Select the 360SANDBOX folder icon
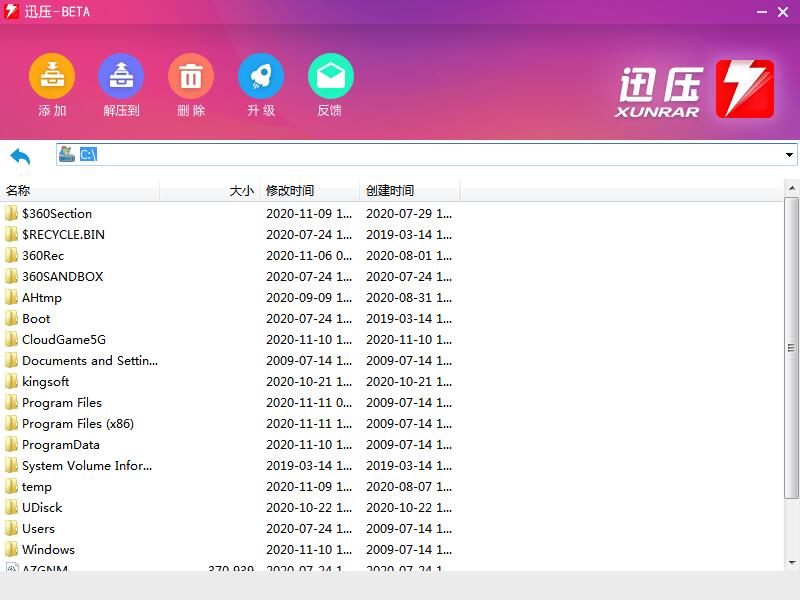Screen dimensions: 800x600 click(11, 276)
